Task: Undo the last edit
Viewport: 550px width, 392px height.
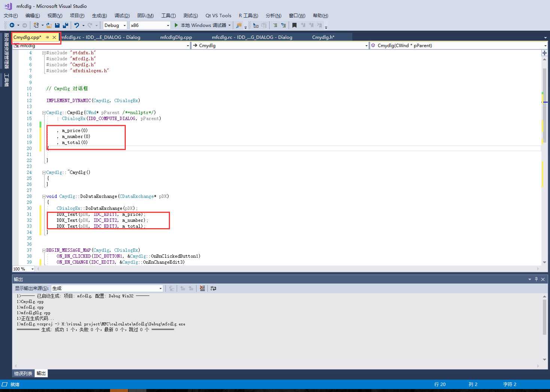Action: pos(77,25)
